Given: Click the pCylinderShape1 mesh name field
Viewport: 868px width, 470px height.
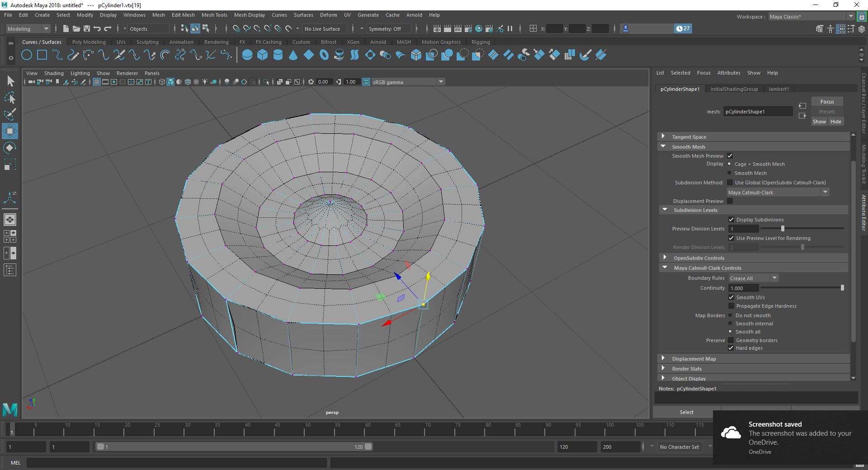Looking at the screenshot, I should 758,111.
